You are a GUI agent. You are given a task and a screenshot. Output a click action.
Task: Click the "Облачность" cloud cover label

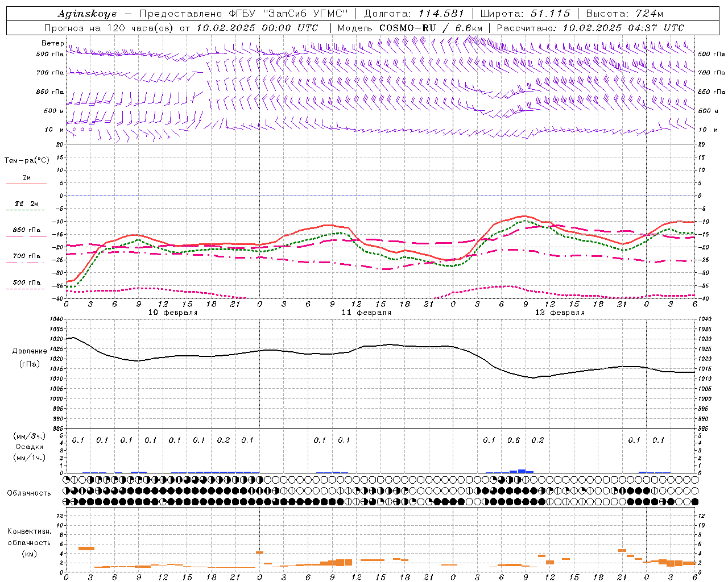point(29,493)
